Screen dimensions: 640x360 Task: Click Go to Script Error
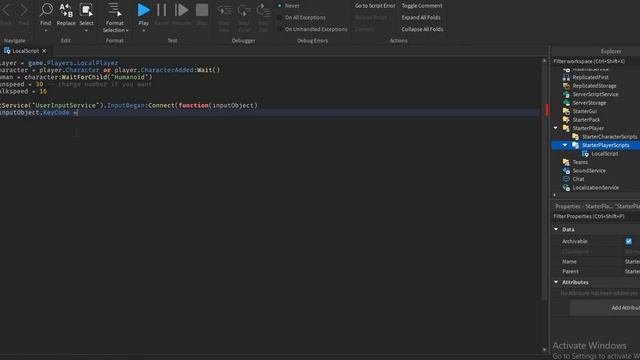tap(375, 6)
